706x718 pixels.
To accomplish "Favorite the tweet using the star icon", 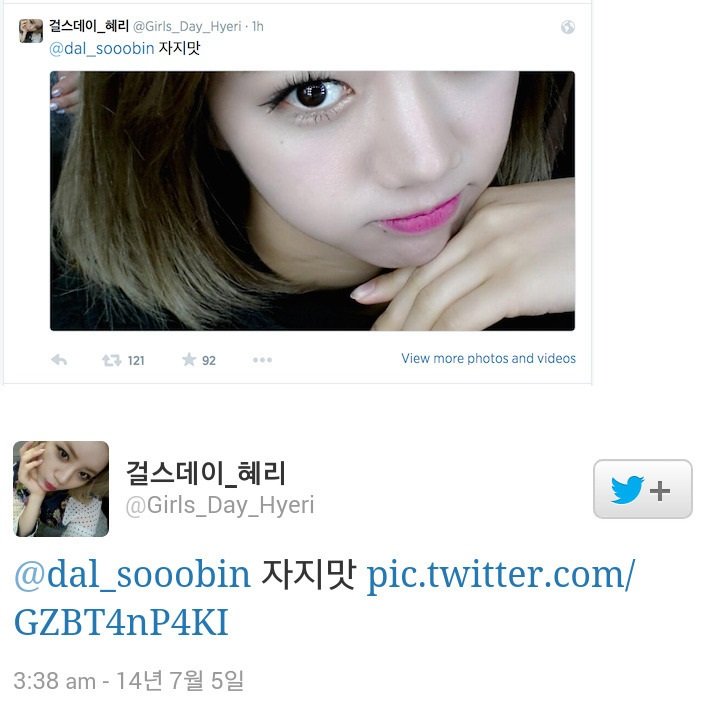I will pyautogui.click(x=189, y=360).
